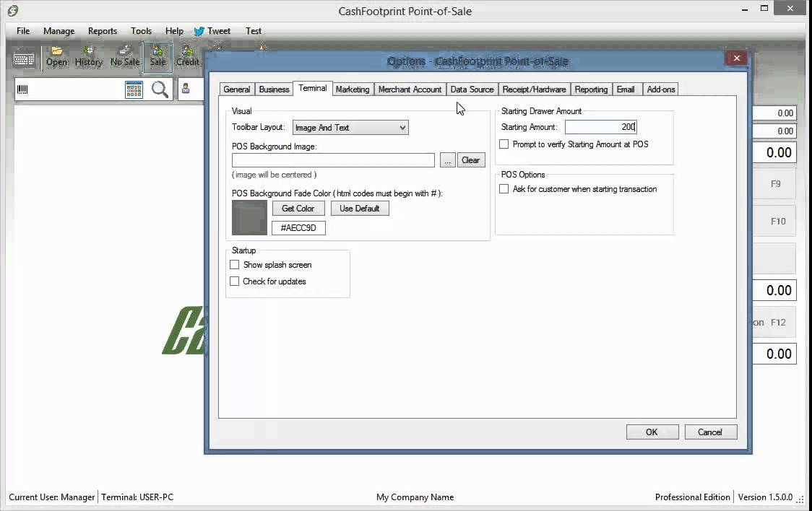Close the Options dialog with red X

click(736, 58)
